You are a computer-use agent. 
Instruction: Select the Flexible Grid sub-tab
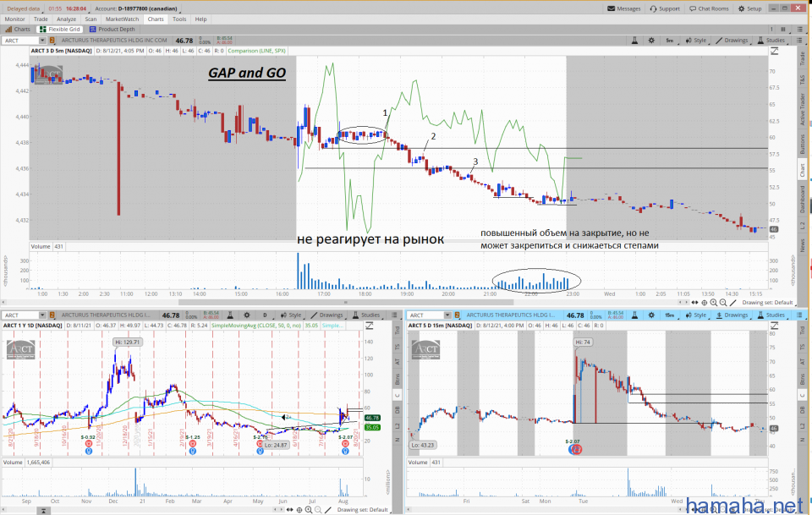(x=59, y=30)
